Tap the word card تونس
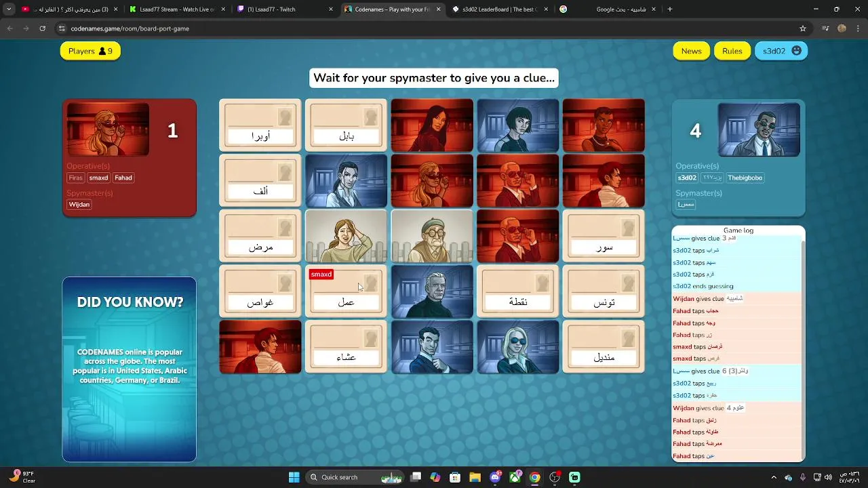 pos(604,291)
